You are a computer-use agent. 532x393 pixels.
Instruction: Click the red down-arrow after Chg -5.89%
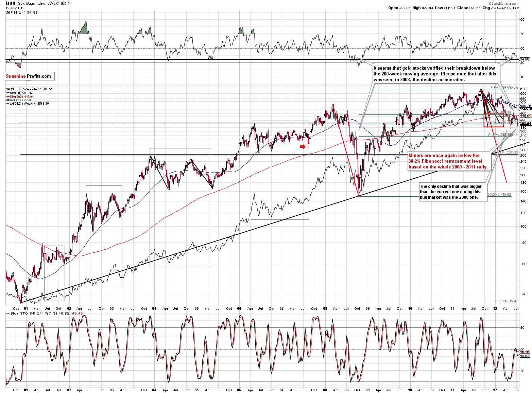pyautogui.click(x=518, y=8)
